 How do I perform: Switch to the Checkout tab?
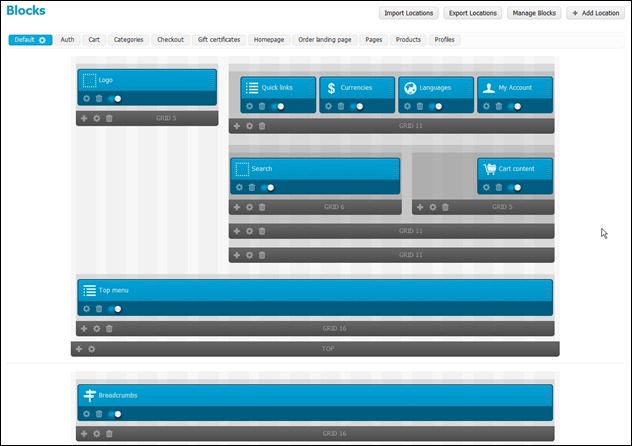coord(170,40)
